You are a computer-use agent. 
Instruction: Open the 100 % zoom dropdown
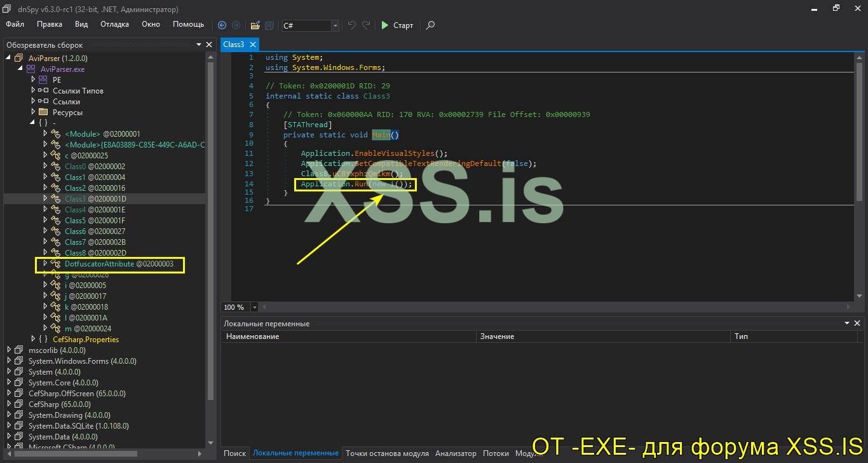coord(255,307)
